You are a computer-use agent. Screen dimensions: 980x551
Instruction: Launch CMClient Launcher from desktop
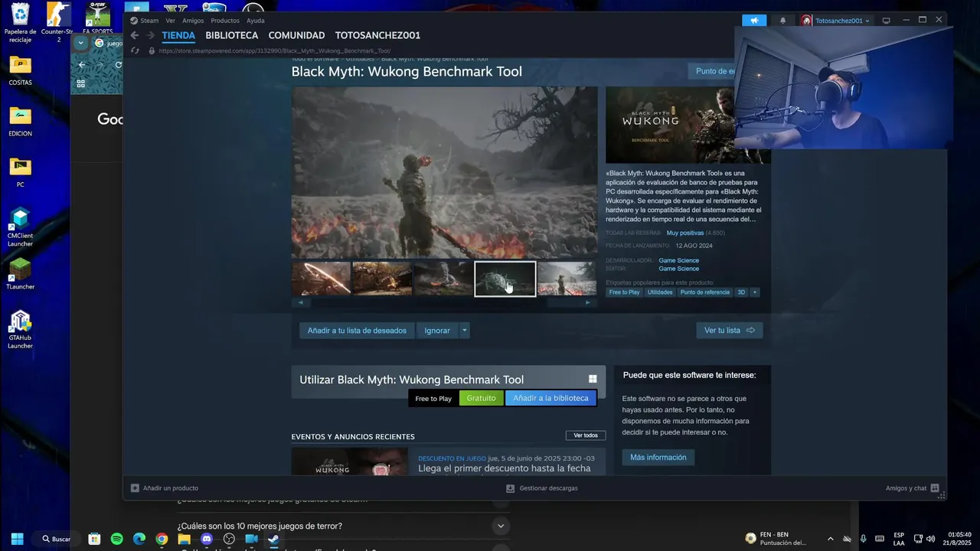click(20, 227)
